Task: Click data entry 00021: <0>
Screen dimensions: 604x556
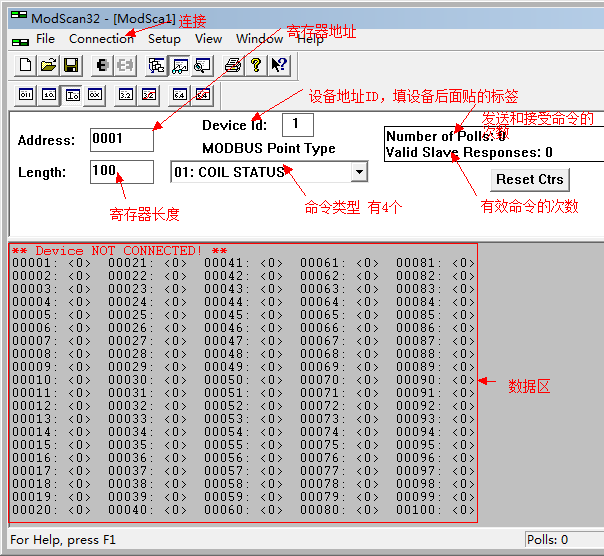Action: click(x=147, y=263)
